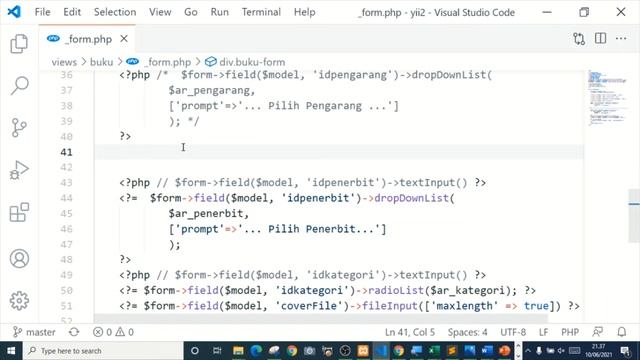Open OBS Studio from taskbar
Viewport: 640px width, 360px height.
(345, 351)
